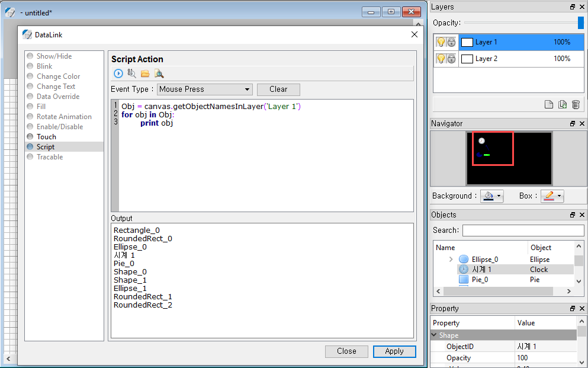
Task: Collapse the Shape property group
Action: tap(434, 335)
